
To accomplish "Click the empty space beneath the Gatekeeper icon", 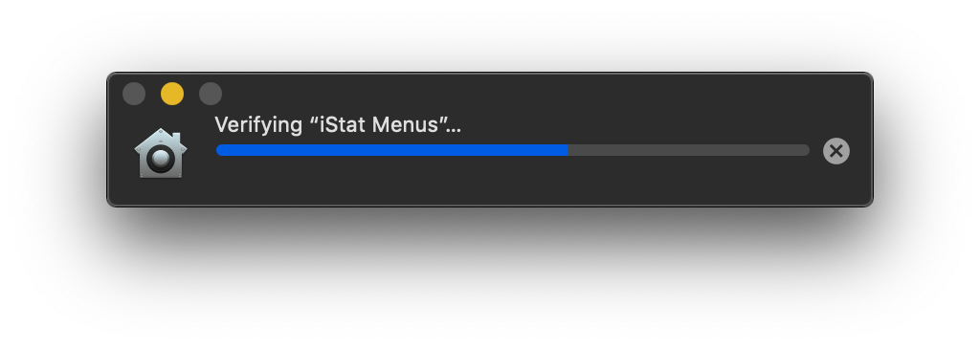I will [x=161, y=191].
